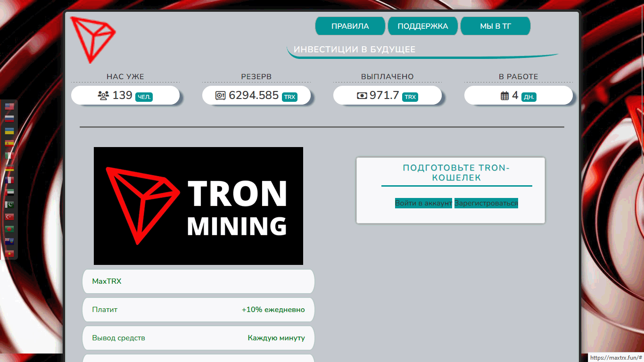
Task: Click the ВЫПЛАЧЕНО label
Action: pyautogui.click(x=388, y=76)
